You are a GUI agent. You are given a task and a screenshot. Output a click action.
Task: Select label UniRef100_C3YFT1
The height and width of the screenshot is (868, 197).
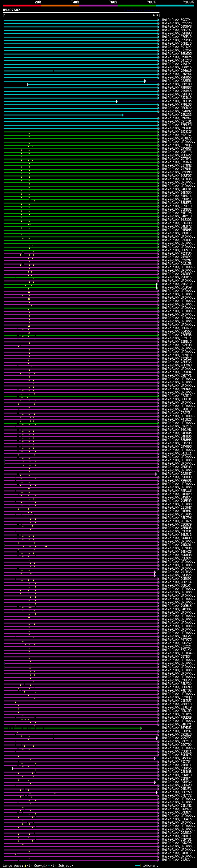(x=176, y=338)
